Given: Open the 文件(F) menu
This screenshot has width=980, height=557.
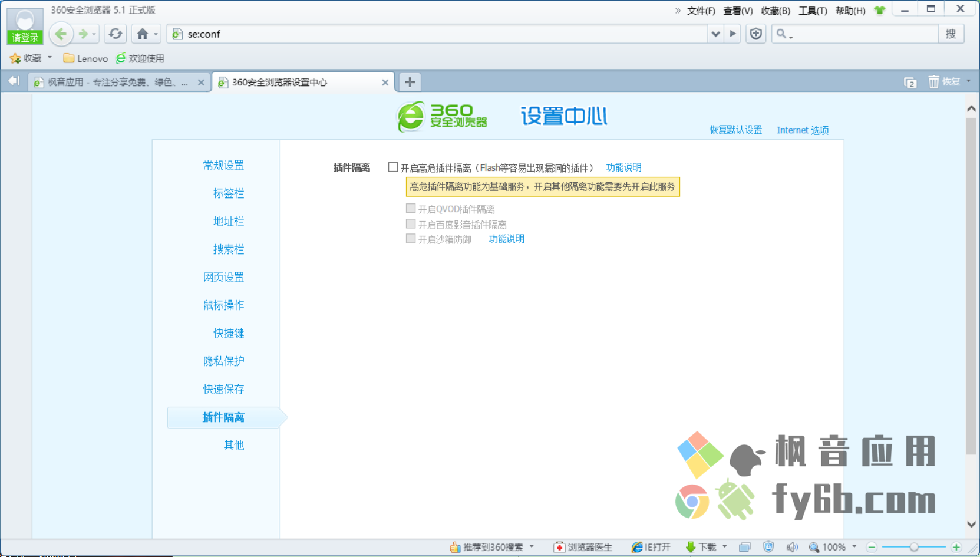Looking at the screenshot, I should tap(701, 11).
